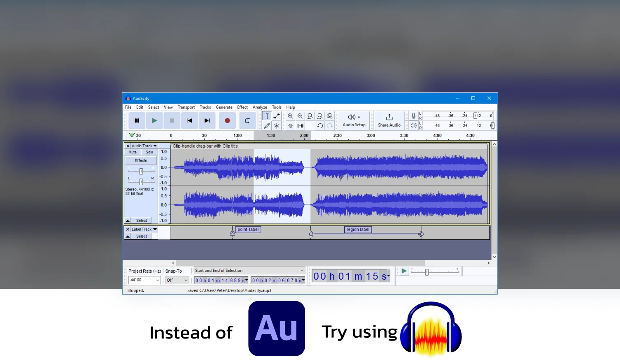620x364 pixels.
Task: Click Fit Project to Width zoom icon
Action: click(319, 116)
